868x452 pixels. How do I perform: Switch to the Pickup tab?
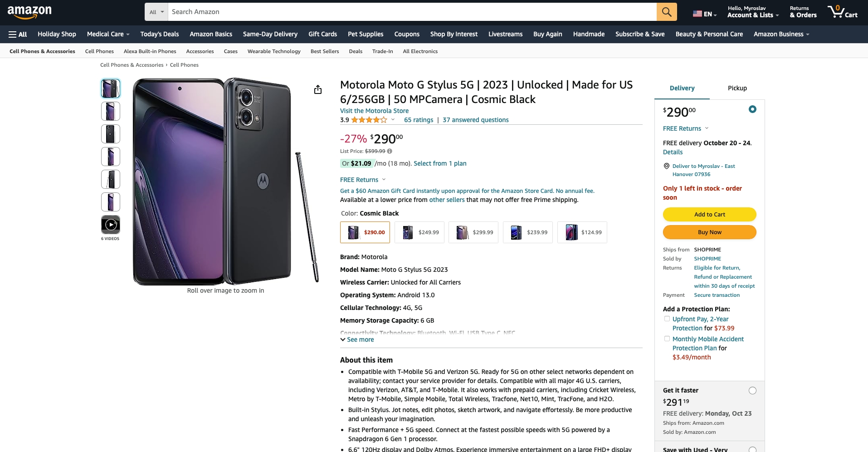click(737, 88)
